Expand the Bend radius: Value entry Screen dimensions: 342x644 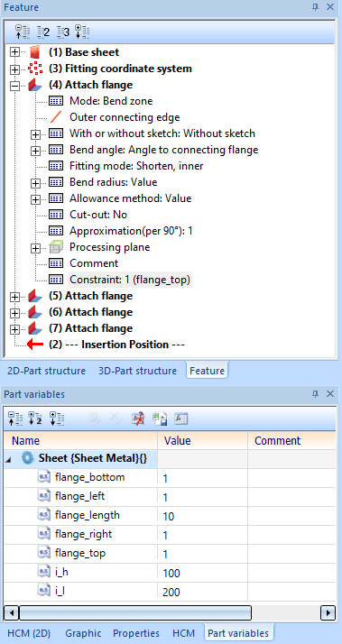[x=36, y=182]
